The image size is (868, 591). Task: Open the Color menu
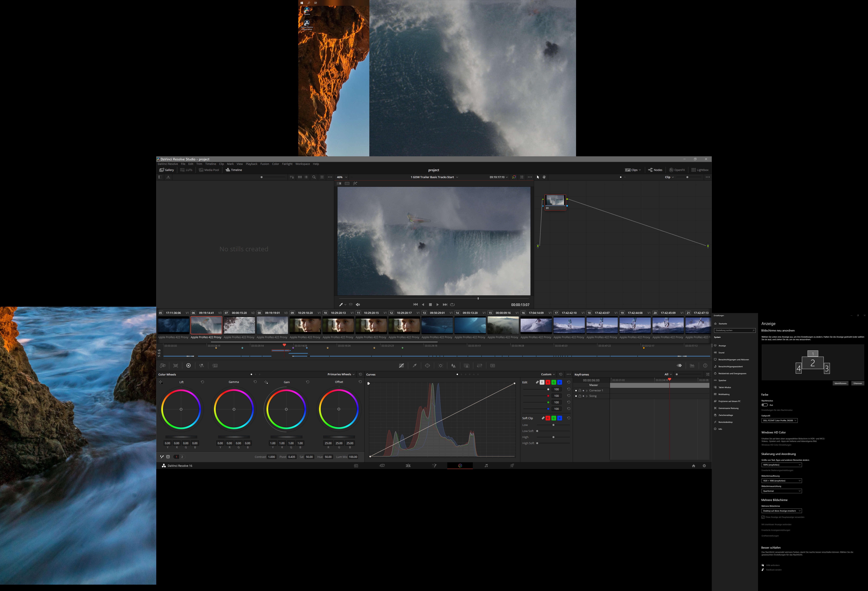pyautogui.click(x=275, y=164)
